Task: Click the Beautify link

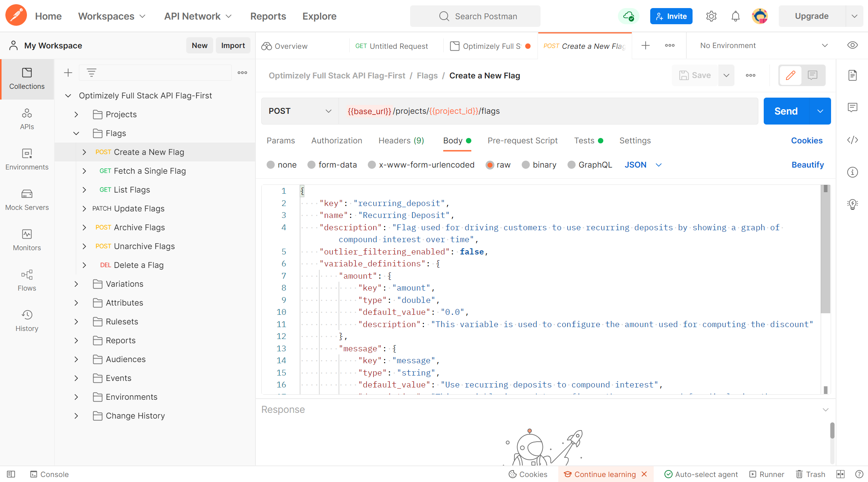Action: 807,165
